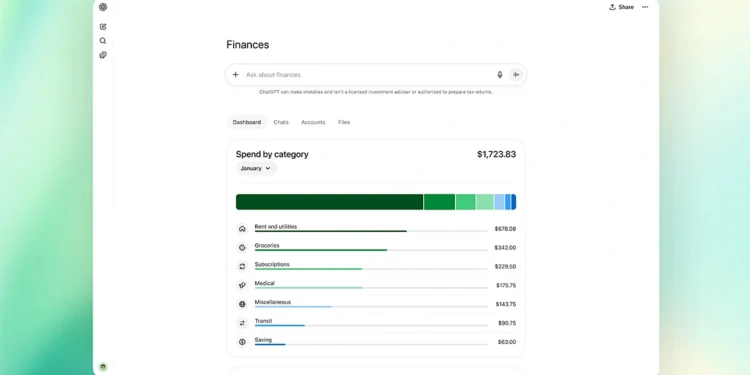This screenshot has height=375, width=750.
Task: Click the $175.75 medical amount
Action: [x=506, y=286]
